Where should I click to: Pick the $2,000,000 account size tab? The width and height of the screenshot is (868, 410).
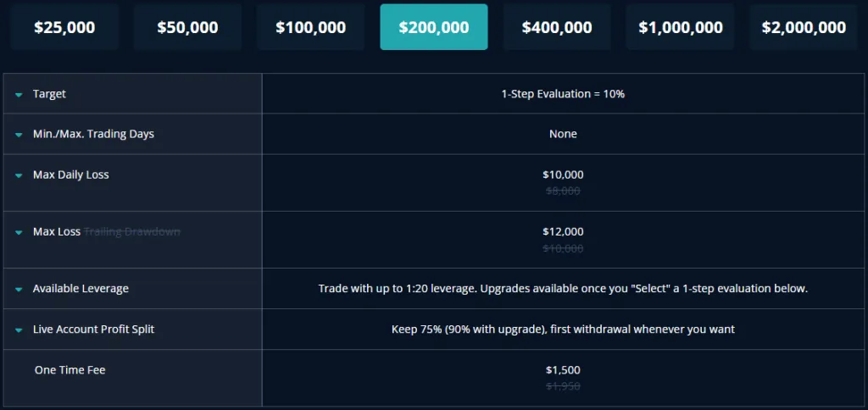click(x=804, y=27)
